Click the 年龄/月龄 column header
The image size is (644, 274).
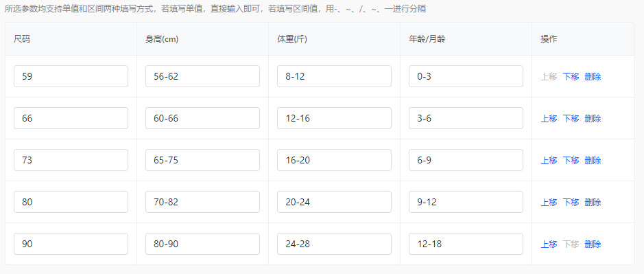(x=427, y=39)
